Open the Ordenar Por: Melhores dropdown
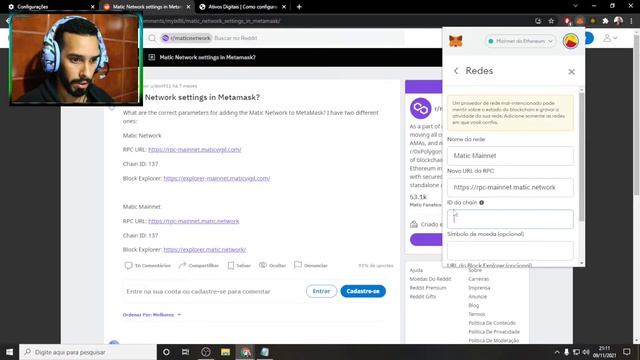Image resolution: width=640 pixels, height=360 pixels. coord(152,315)
